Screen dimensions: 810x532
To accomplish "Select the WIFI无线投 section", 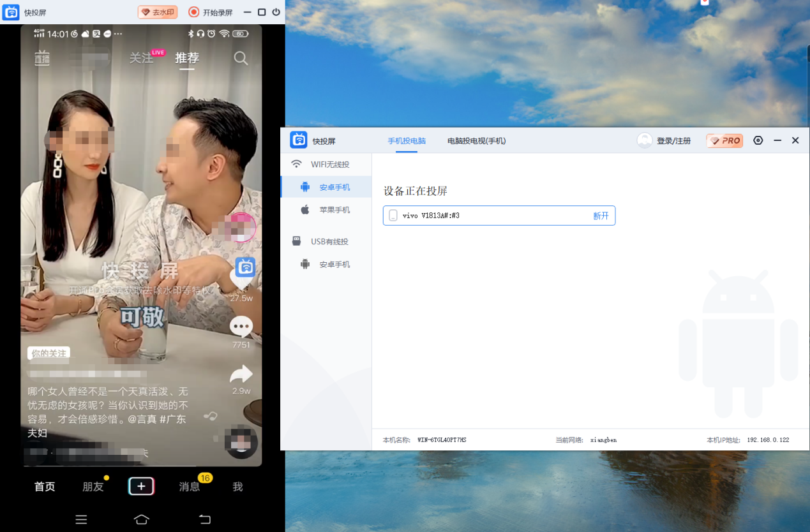I will [326, 165].
